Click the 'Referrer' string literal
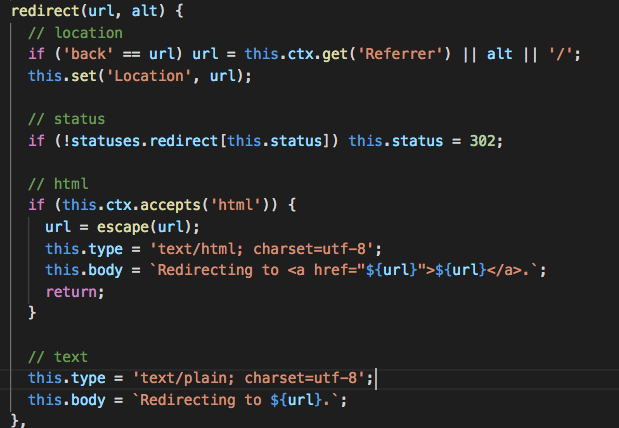This screenshot has width=619, height=428. [400, 54]
